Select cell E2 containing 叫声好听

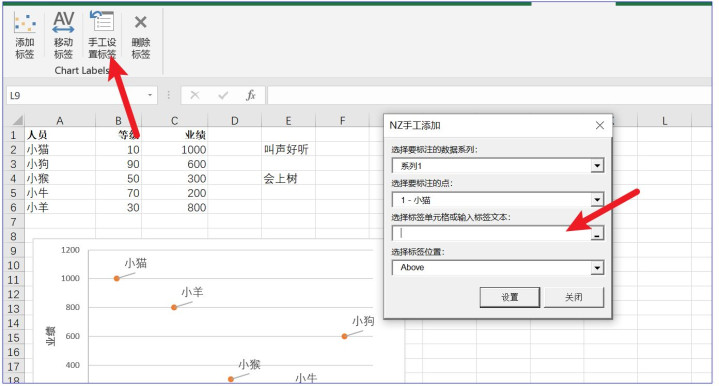[288, 149]
